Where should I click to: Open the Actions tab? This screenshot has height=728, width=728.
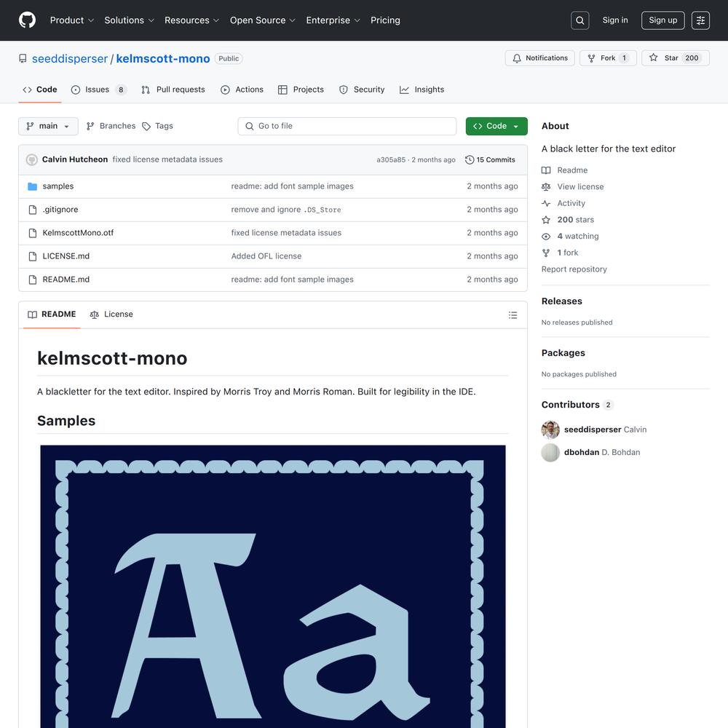pyautogui.click(x=242, y=90)
